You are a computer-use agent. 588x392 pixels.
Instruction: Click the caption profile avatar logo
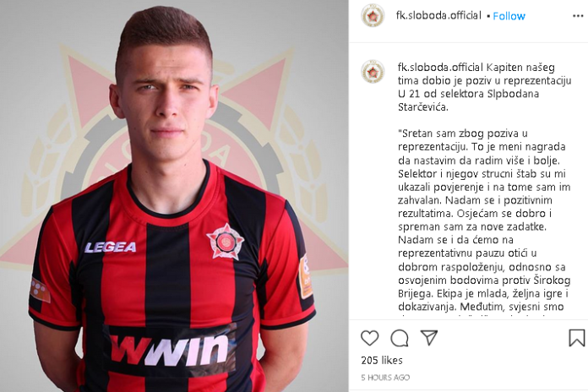pyautogui.click(x=373, y=71)
